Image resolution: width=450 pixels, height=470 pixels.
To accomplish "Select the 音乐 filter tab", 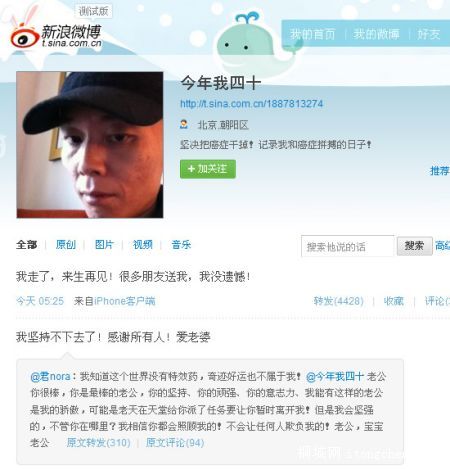I will 181,245.
